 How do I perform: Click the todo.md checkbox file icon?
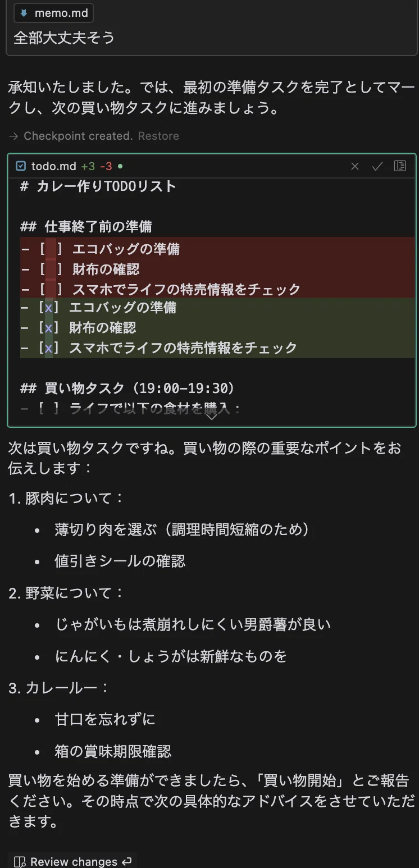point(21,166)
